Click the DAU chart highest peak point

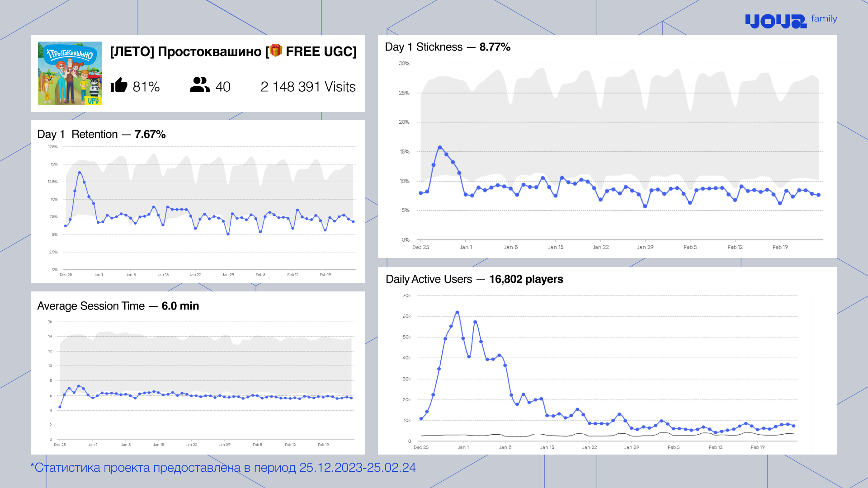[x=457, y=312]
